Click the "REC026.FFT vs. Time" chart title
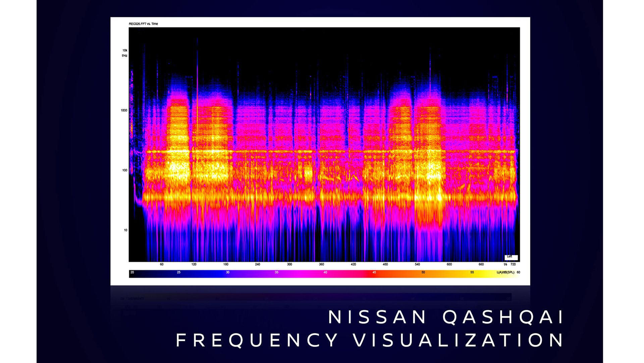The image size is (644, 363). [x=143, y=24]
